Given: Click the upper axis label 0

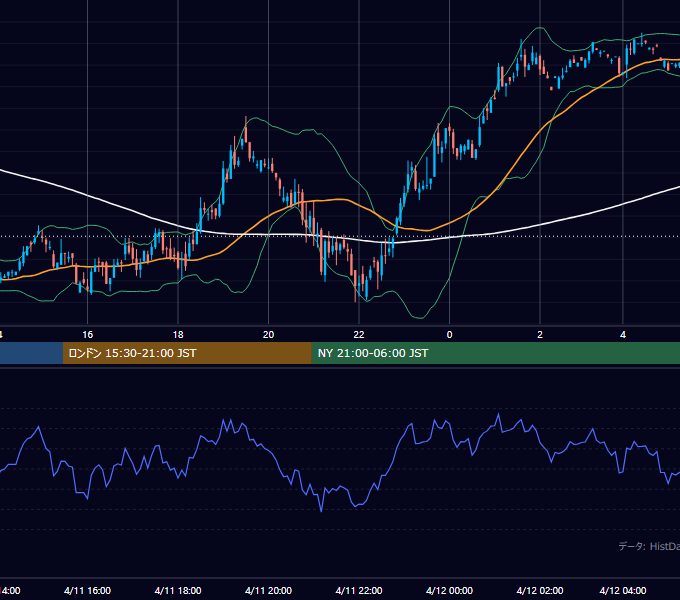Looking at the screenshot, I should pyautogui.click(x=449, y=335).
